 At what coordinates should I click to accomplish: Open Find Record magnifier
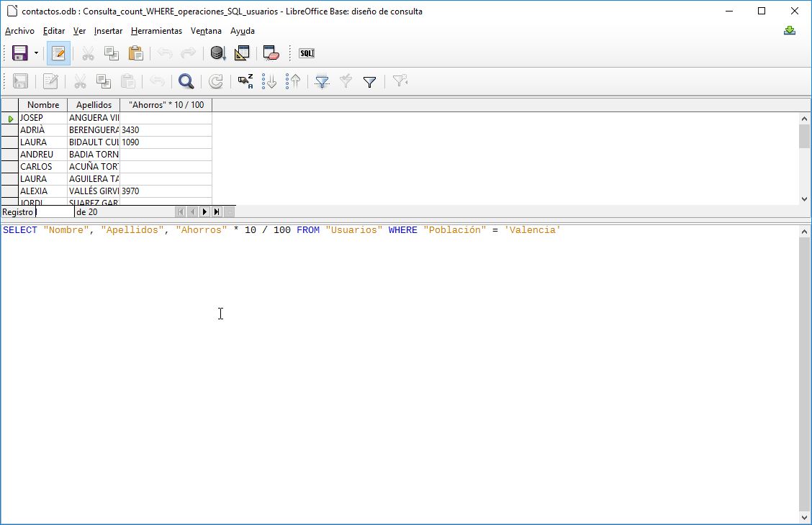(x=186, y=81)
